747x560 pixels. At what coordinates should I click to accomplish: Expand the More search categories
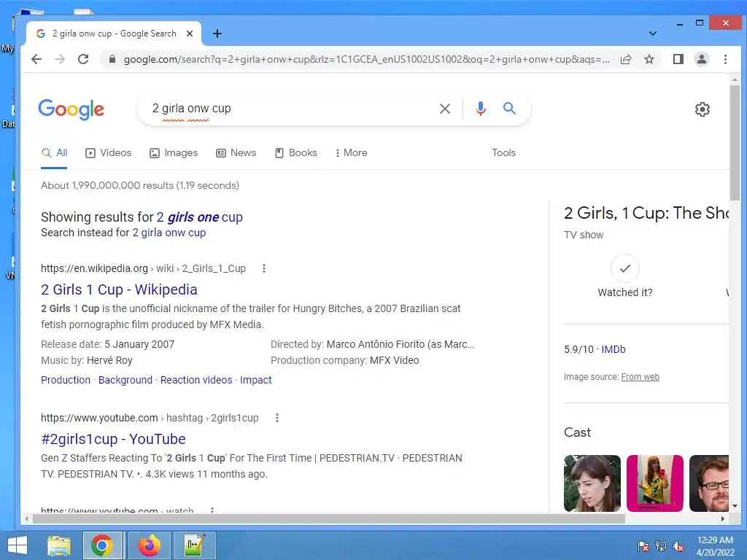pos(351,153)
